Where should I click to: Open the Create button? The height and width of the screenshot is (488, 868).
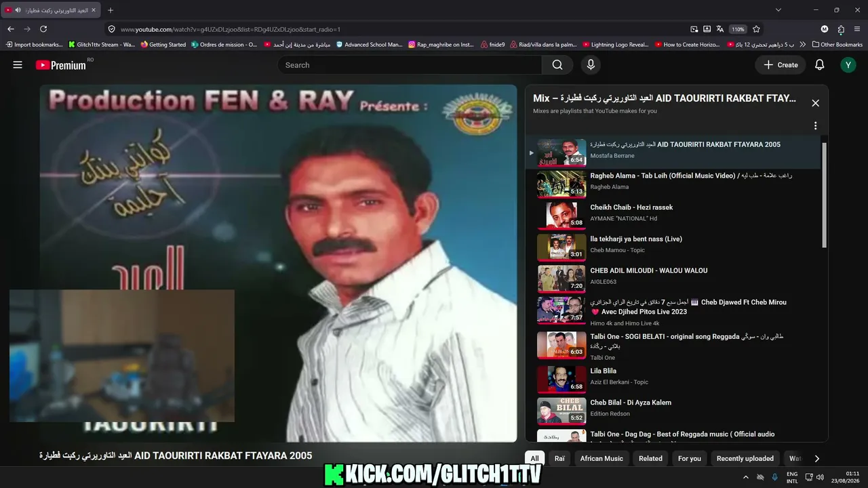[781, 65]
